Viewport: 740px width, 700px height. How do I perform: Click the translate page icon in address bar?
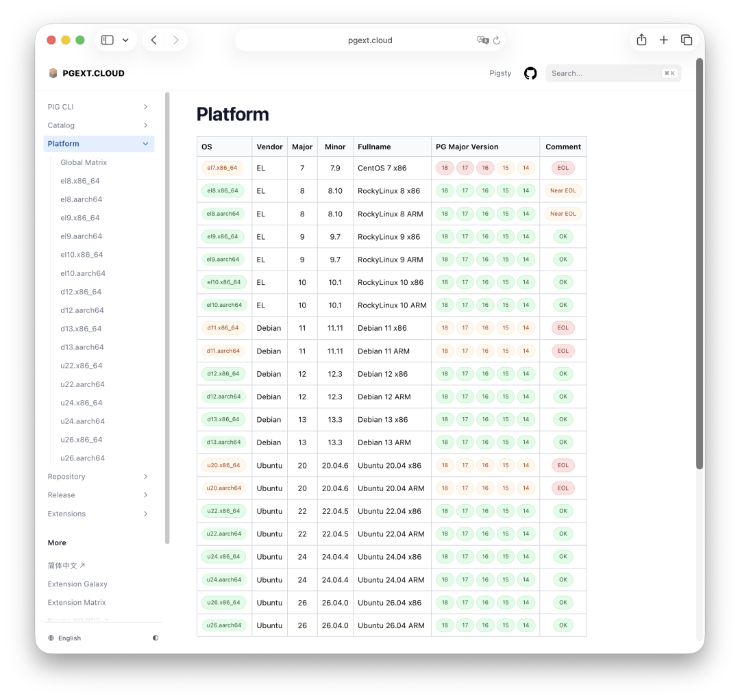[482, 40]
